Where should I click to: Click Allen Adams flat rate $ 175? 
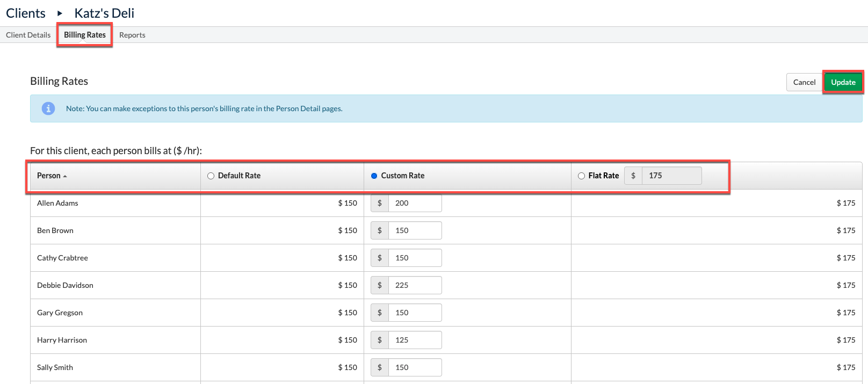846,203
